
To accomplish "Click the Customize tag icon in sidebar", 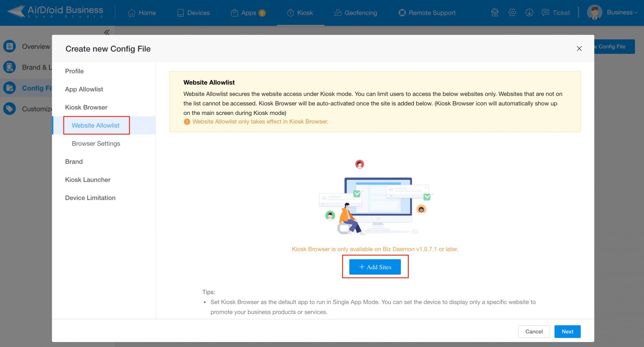I will tap(9, 109).
